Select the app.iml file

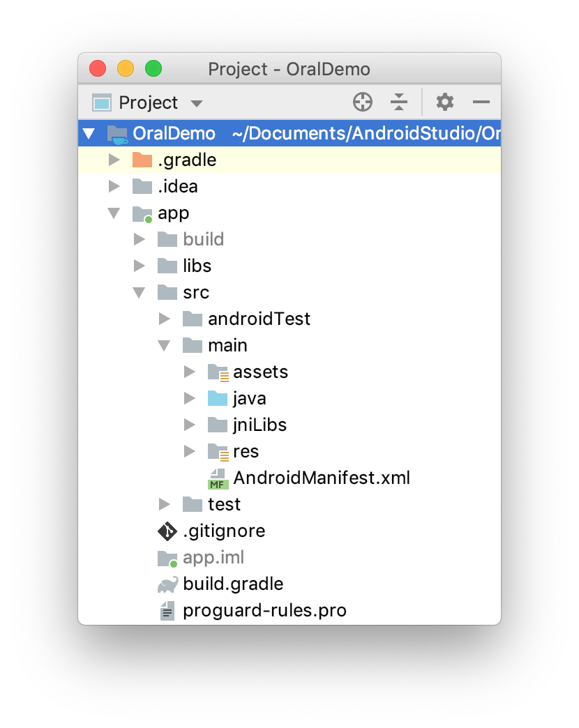coord(213,558)
